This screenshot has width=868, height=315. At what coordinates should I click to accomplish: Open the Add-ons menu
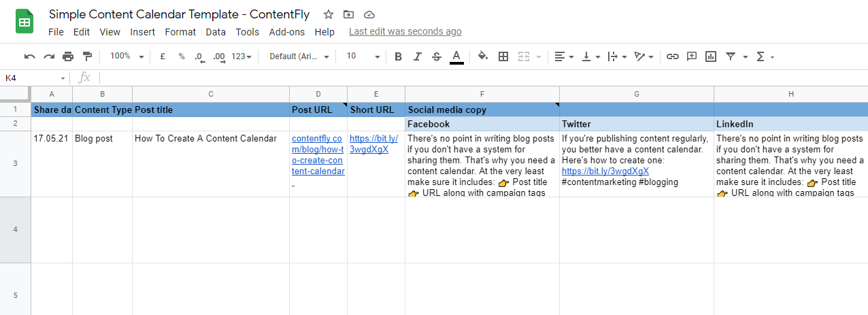click(287, 32)
